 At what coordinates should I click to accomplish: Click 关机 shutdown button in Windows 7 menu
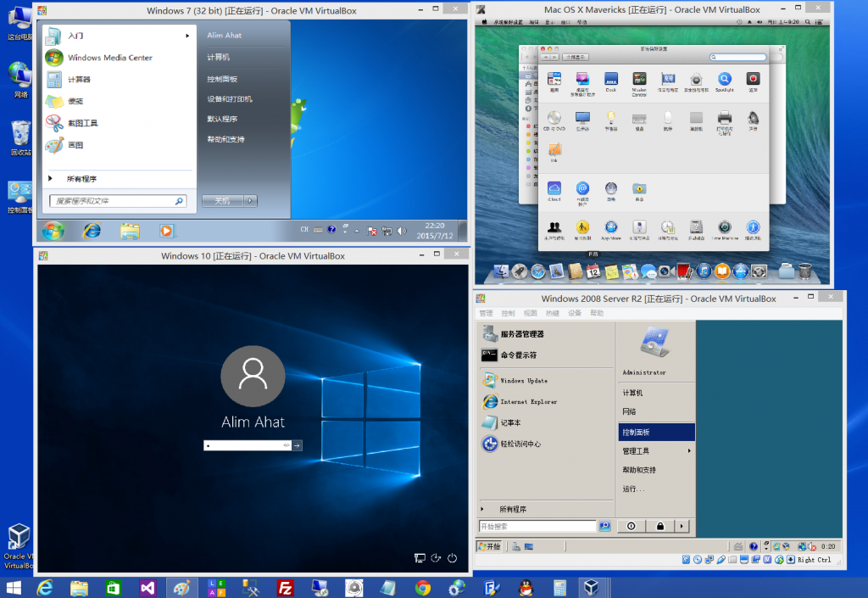coord(223,201)
